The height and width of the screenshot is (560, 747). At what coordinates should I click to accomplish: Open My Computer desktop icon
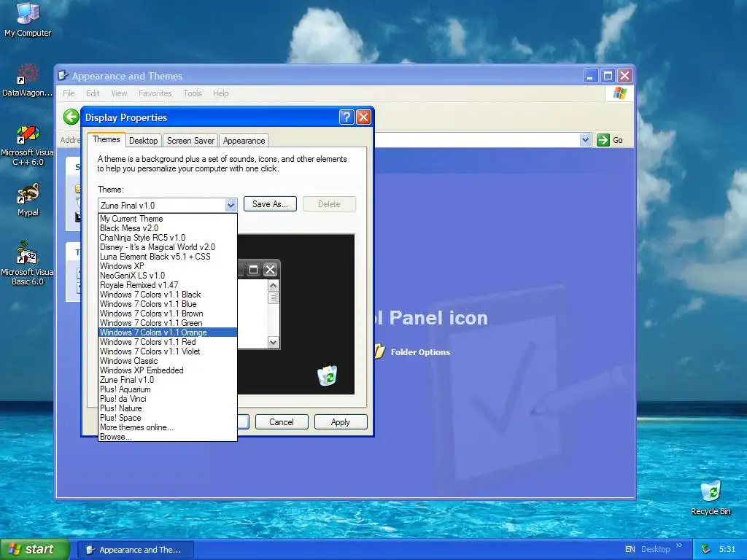point(28,19)
